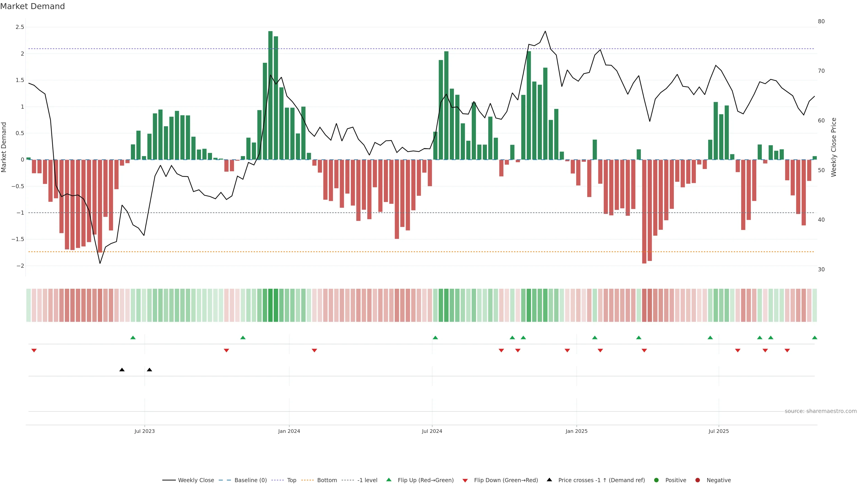Click the rightmost green flip-up triangle marker
868x488 pixels.
coord(814,338)
